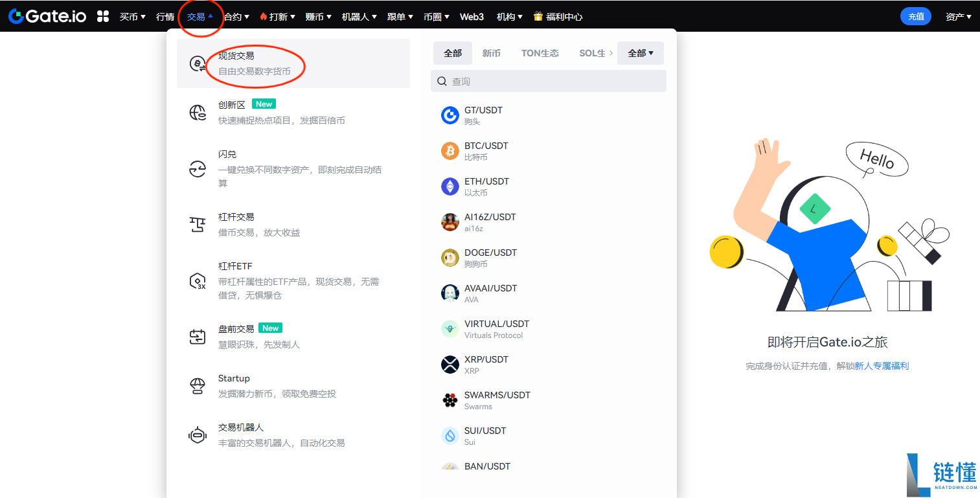Open the 杠杆ETF entry
980x498 pixels.
(293, 281)
